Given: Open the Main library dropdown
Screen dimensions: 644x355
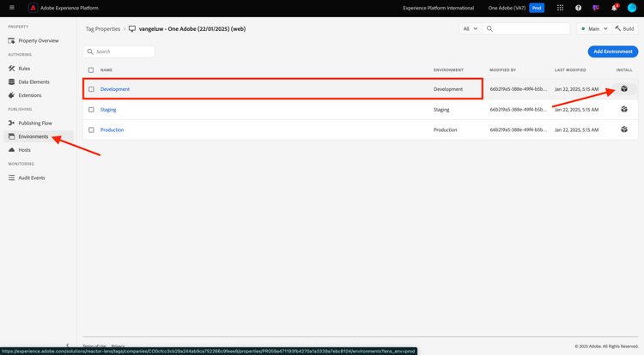Looking at the screenshot, I should point(594,28).
